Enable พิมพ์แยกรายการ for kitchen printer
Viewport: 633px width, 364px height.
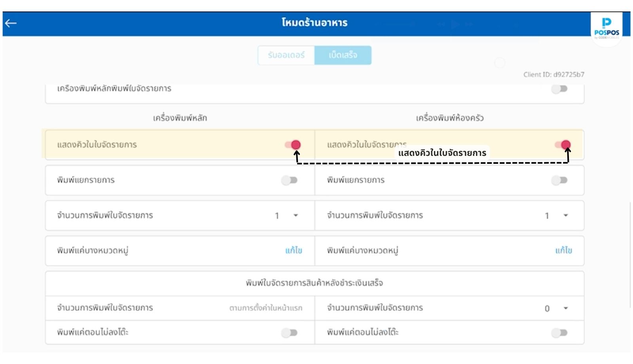click(559, 180)
